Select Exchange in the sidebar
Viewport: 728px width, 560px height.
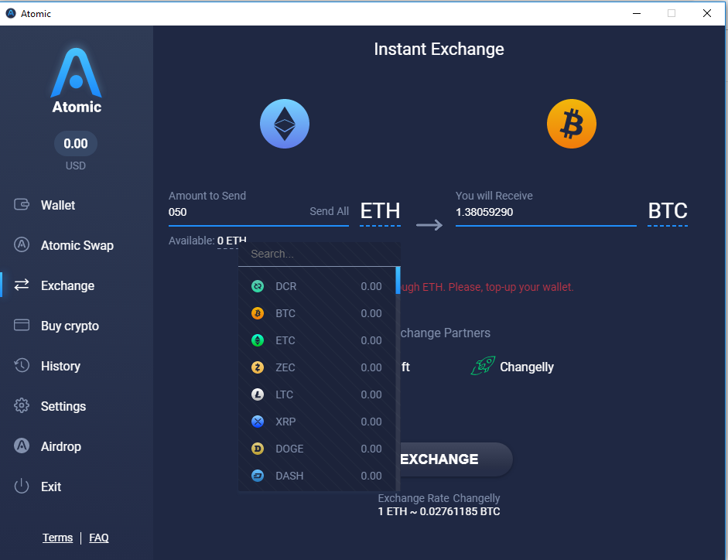tap(68, 285)
